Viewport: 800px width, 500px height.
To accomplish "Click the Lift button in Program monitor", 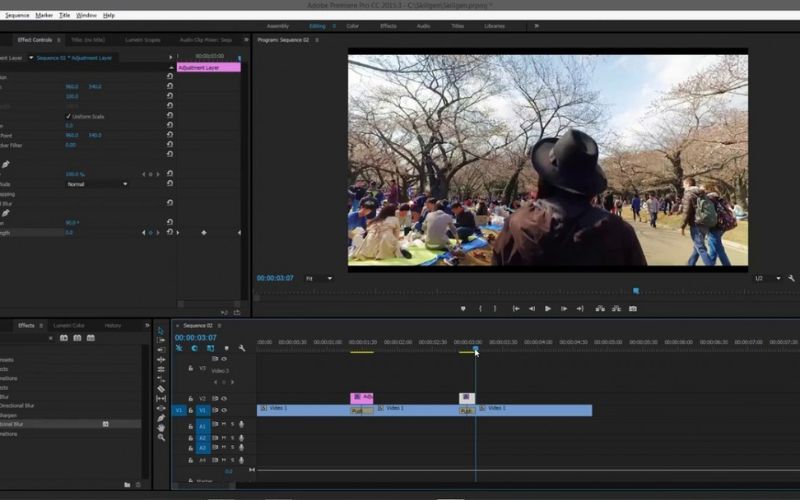I will click(x=601, y=309).
